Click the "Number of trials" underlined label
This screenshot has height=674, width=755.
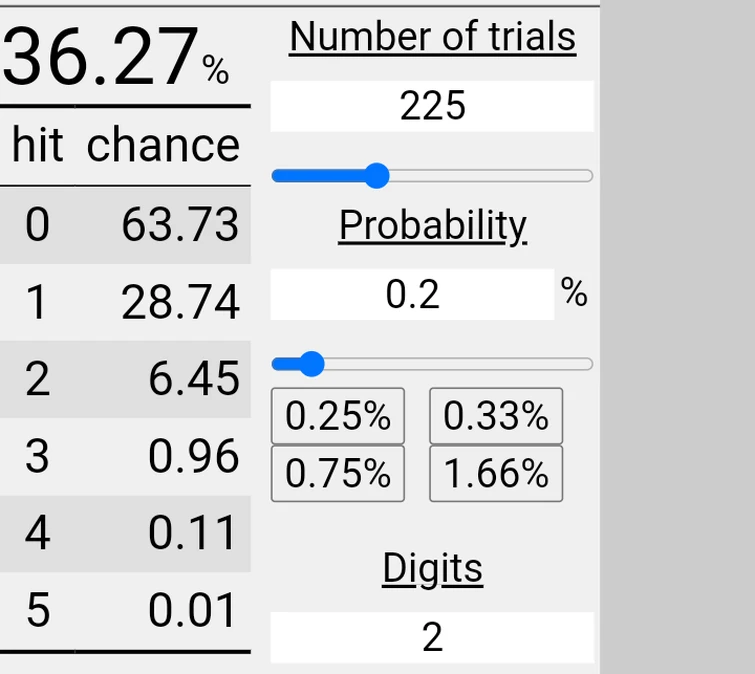[x=432, y=38]
